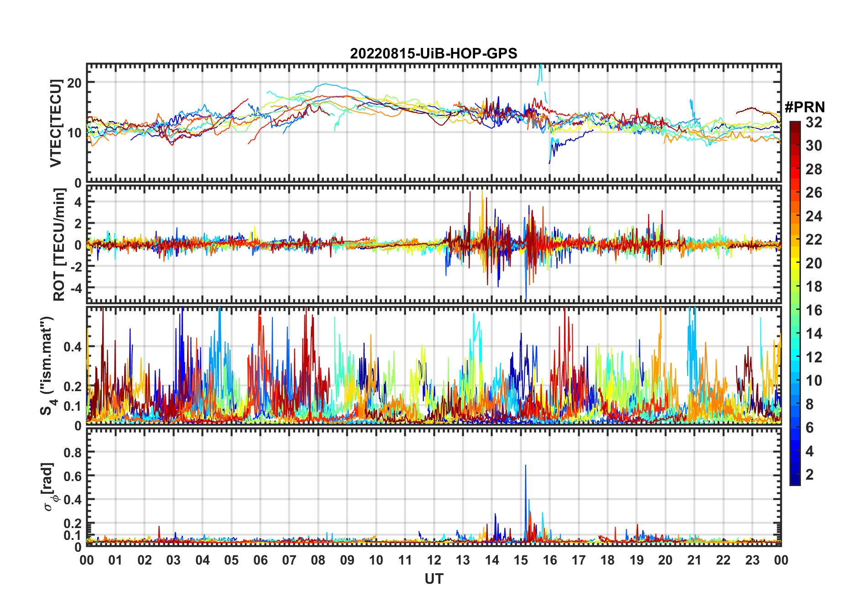Click the 23 hour tick label on x-axis

pos(752,560)
